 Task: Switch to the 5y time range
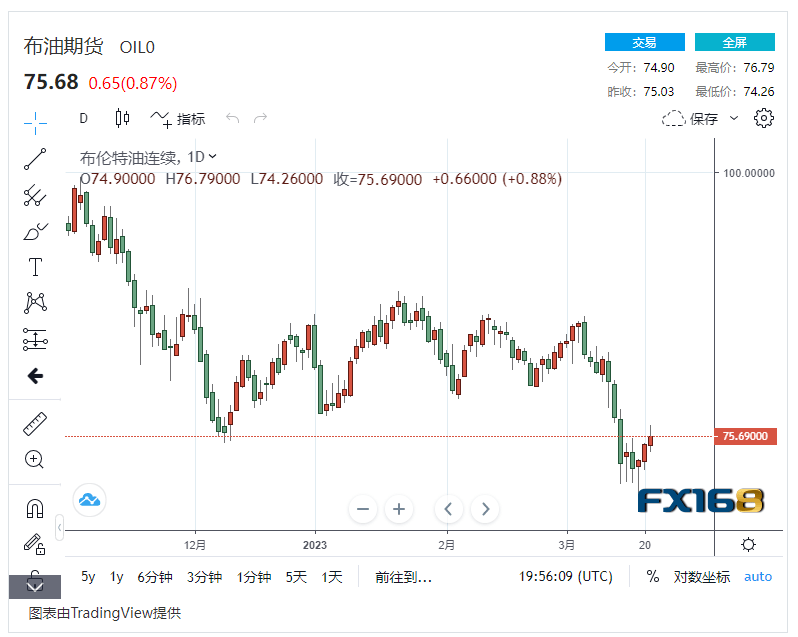tap(88, 577)
